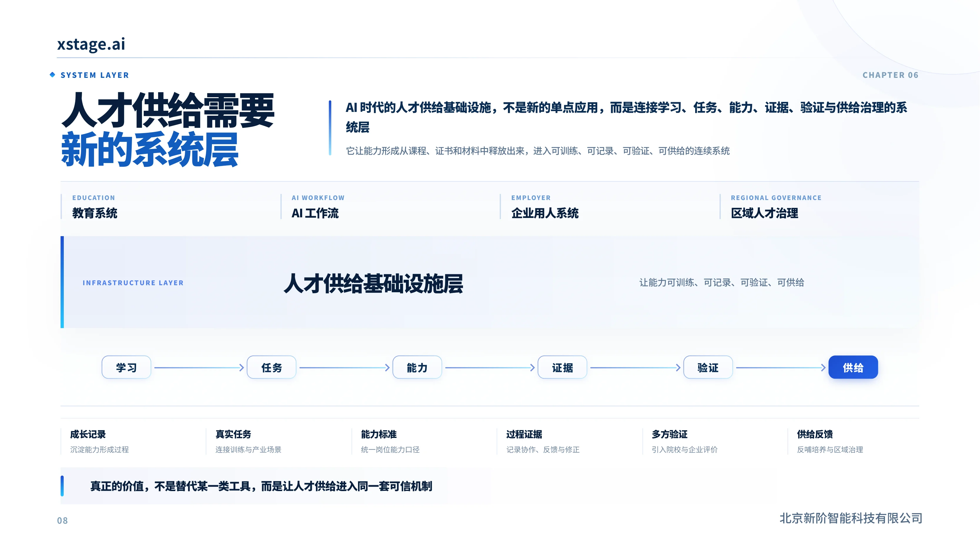The image size is (980, 551).
Task: Click the 能力 step pill
Action: (417, 367)
